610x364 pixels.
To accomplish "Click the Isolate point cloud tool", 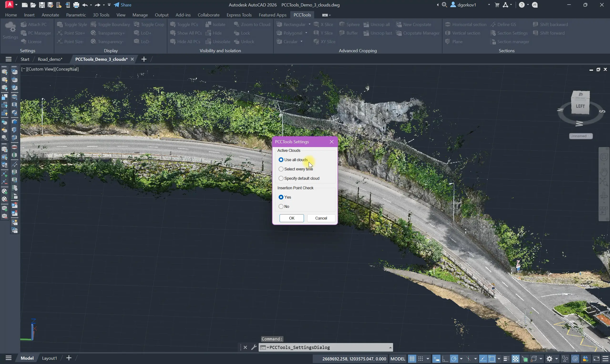I will (x=215, y=24).
